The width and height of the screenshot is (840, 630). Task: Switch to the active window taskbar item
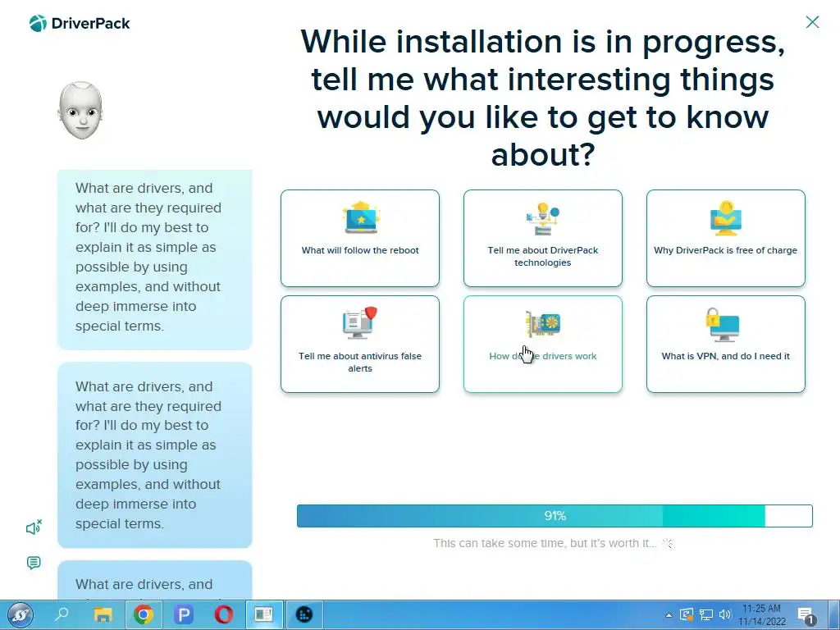pyautogui.click(x=263, y=614)
